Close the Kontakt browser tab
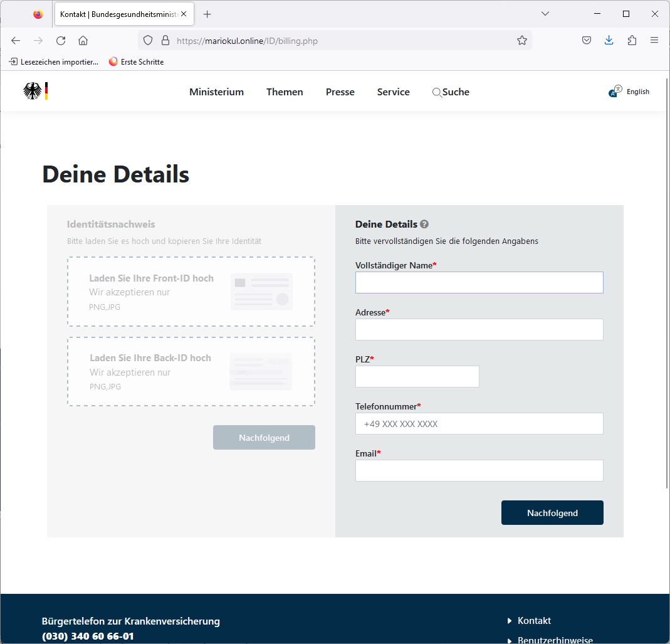Screen dimensions: 670x644 coord(184,14)
